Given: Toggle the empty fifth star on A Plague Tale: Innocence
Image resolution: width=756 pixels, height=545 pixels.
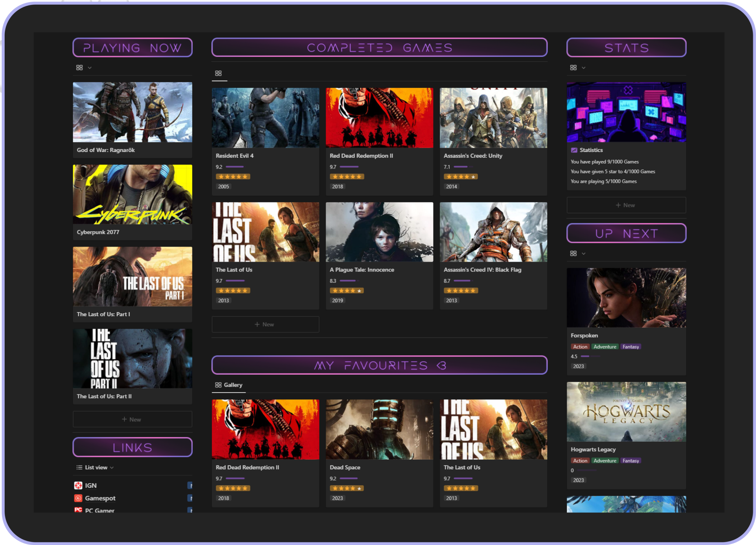Looking at the screenshot, I should point(360,290).
